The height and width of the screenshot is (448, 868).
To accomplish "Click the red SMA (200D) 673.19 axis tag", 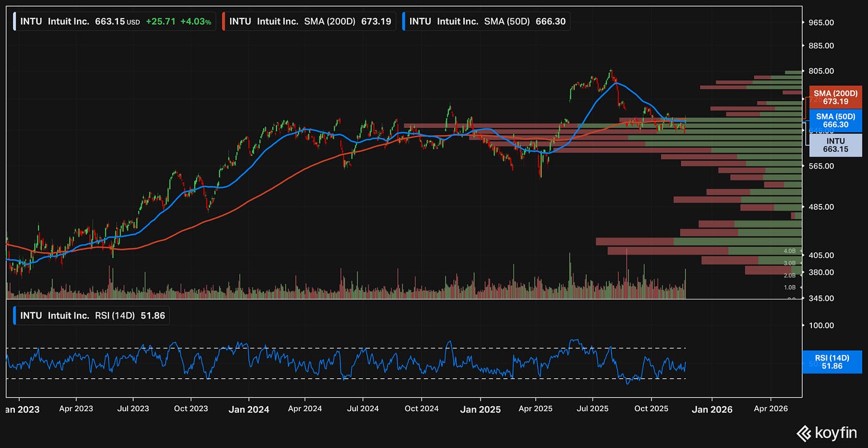I will point(835,98).
